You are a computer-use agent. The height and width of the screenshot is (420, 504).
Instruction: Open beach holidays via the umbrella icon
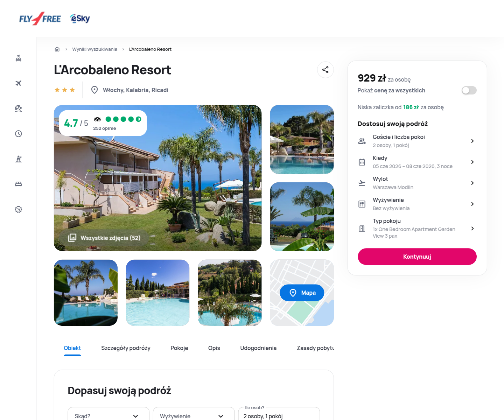point(19,108)
